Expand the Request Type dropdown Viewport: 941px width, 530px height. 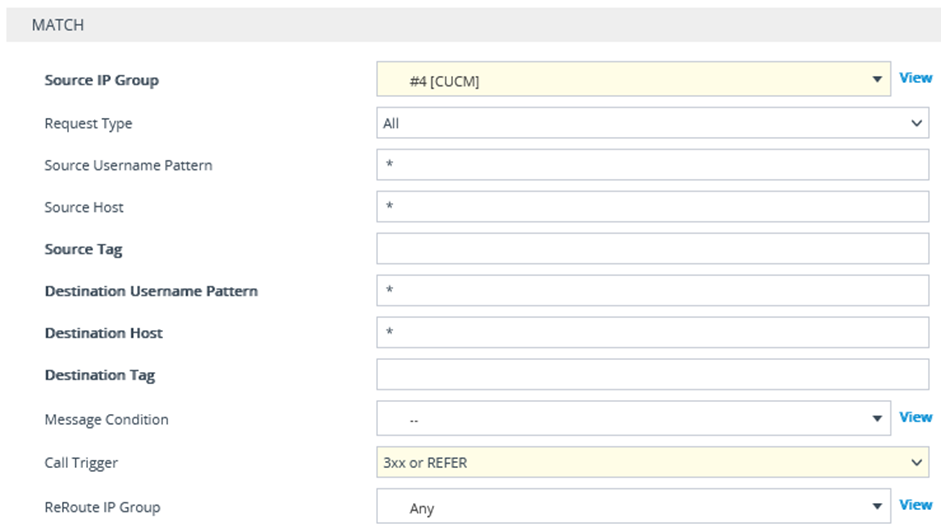coord(652,123)
